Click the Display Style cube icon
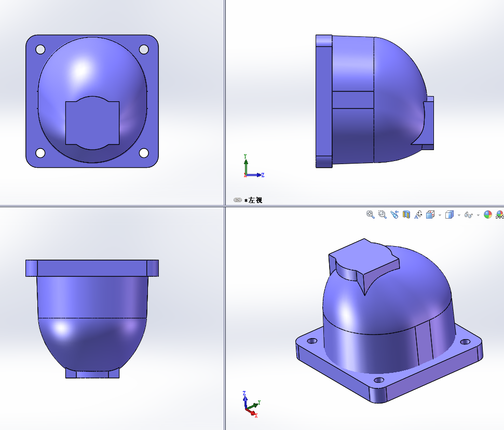The width and height of the screenshot is (504, 430). click(449, 214)
